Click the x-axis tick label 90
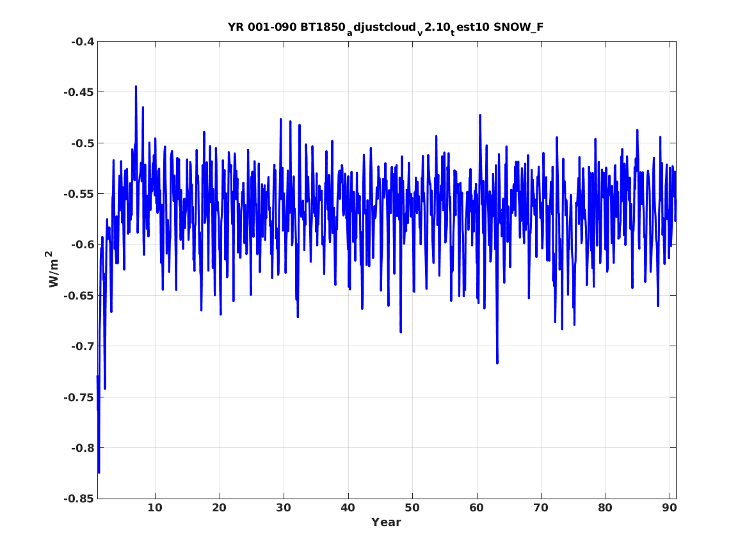This screenshot has width=747, height=560. coord(670,508)
